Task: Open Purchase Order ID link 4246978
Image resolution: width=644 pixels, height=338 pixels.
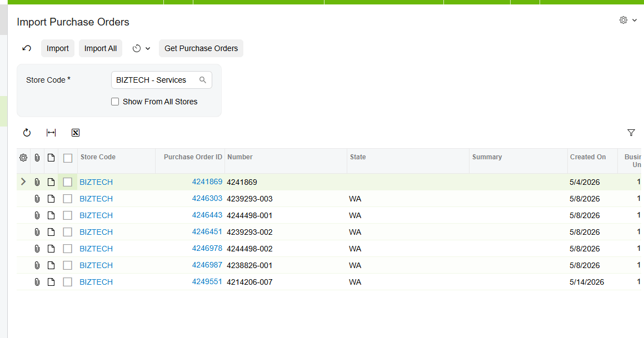Action: point(207,248)
